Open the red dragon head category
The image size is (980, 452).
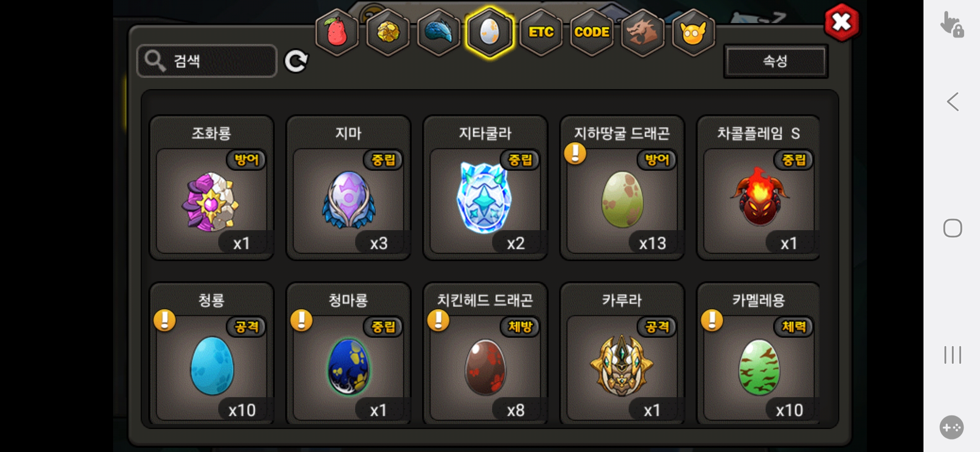click(x=642, y=32)
